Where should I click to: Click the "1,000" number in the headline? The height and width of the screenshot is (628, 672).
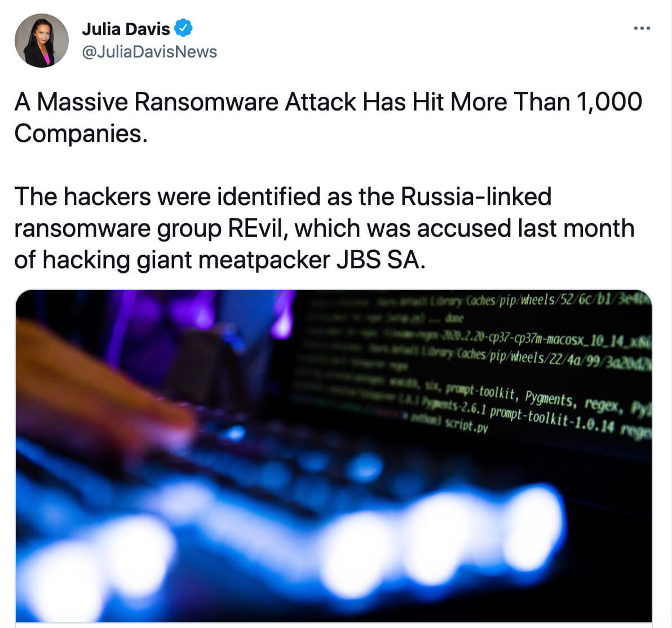609,102
